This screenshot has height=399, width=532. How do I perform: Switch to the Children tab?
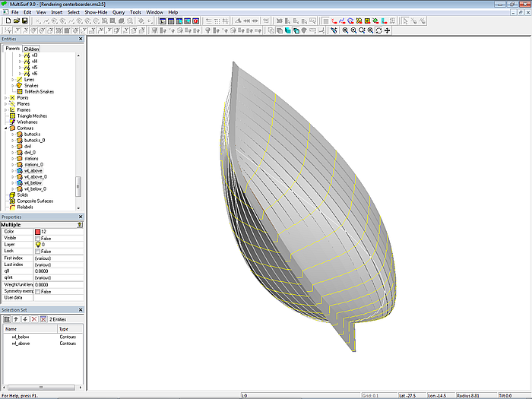[x=30, y=49]
